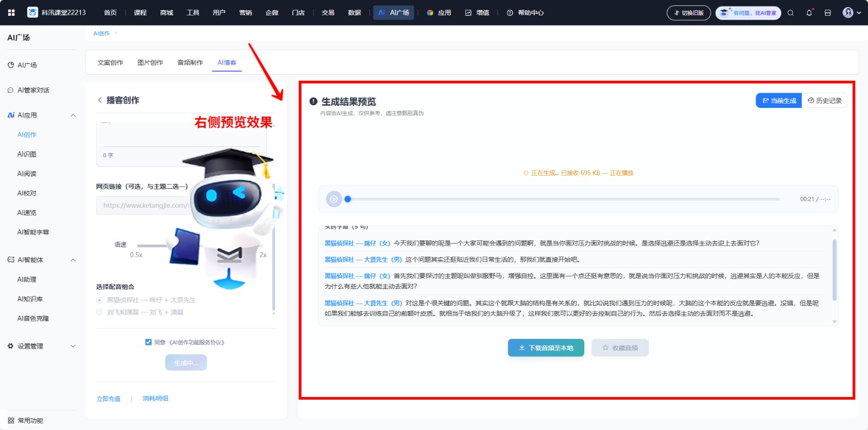Image resolution: width=868 pixels, height=430 pixels.
Task: Switch to the 文案创作 tab
Action: pos(110,63)
